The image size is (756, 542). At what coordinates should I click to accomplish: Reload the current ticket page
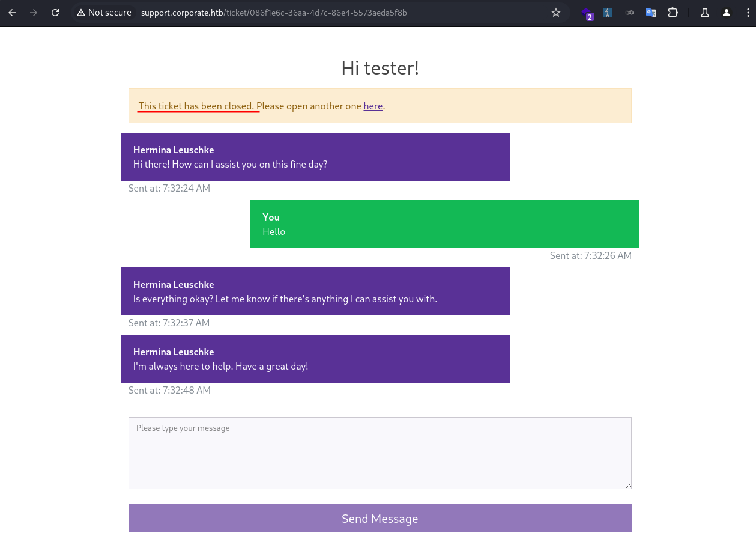click(x=55, y=13)
